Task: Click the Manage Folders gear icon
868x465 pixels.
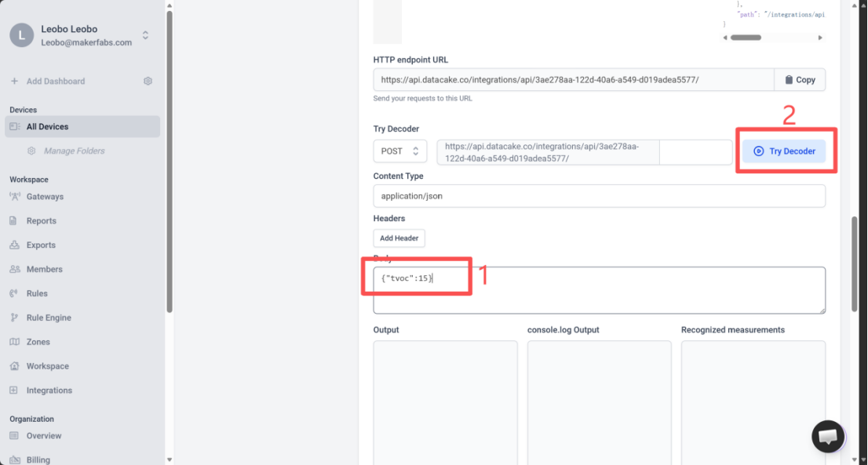Action: coord(31,151)
